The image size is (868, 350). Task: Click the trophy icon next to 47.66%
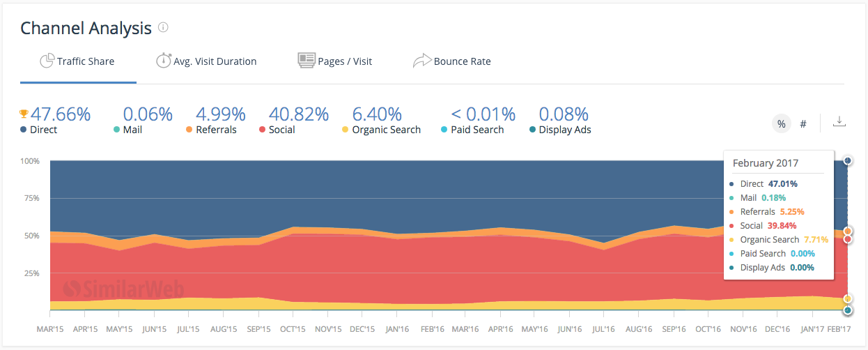pyautogui.click(x=24, y=114)
